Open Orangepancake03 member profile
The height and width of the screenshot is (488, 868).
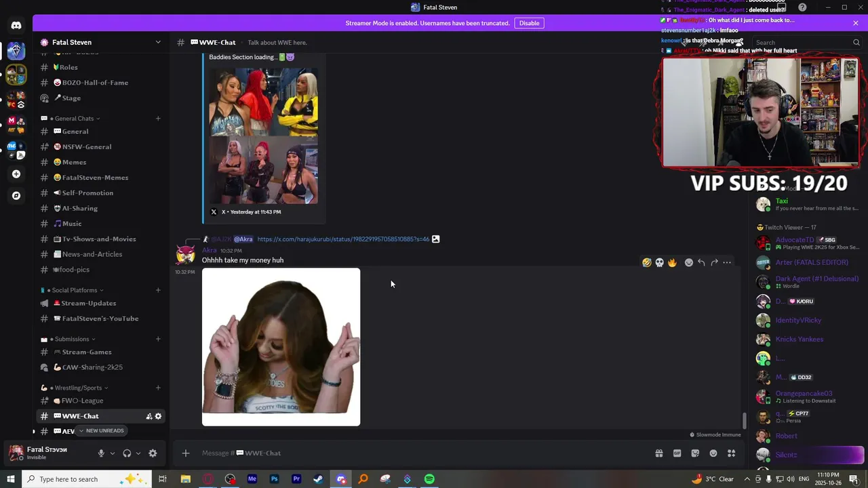[807, 396]
